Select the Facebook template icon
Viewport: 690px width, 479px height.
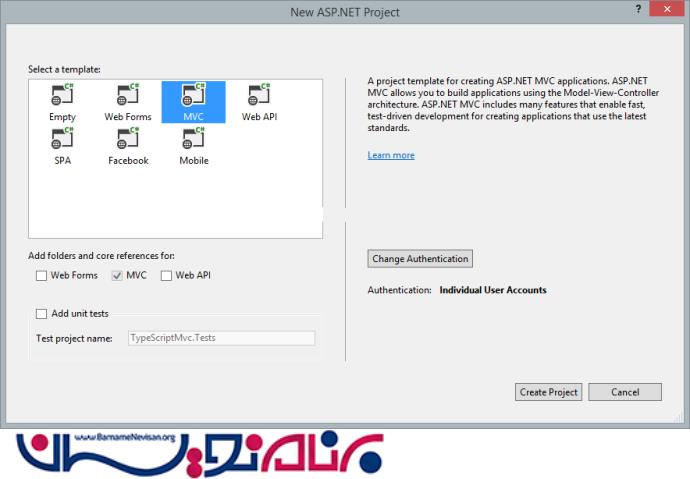128,138
